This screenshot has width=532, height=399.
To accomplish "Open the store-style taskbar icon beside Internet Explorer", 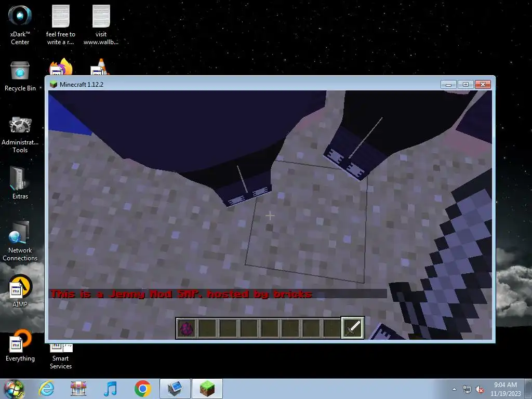I will [78, 389].
